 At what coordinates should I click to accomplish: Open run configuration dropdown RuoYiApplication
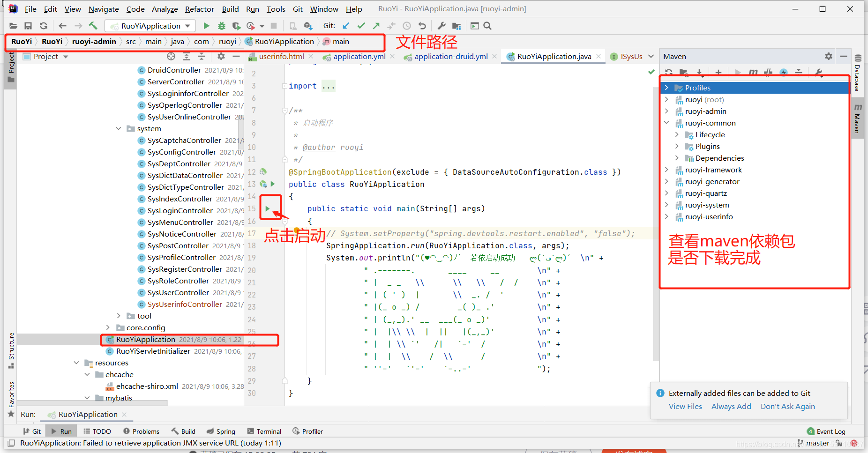point(151,26)
